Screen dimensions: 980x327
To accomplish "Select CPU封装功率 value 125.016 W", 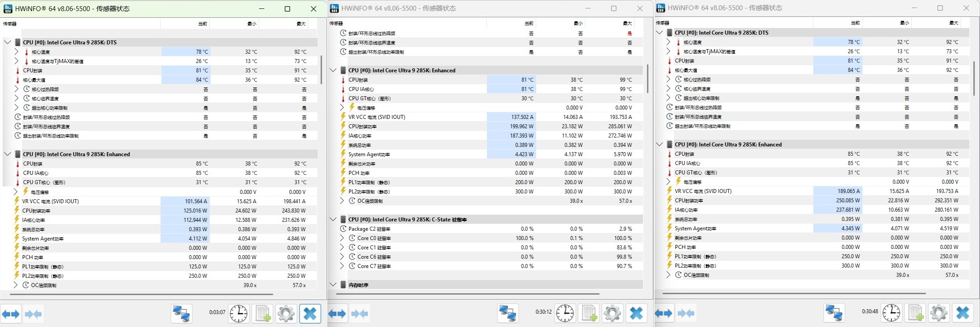I will (x=185, y=210).
